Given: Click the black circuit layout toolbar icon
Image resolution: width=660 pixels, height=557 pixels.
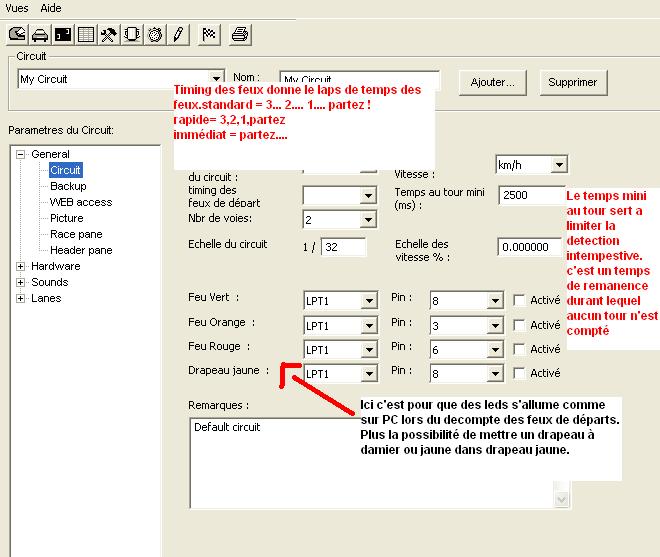Looking at the screenshot, I should pyautogui.click(x=63, y=34).
